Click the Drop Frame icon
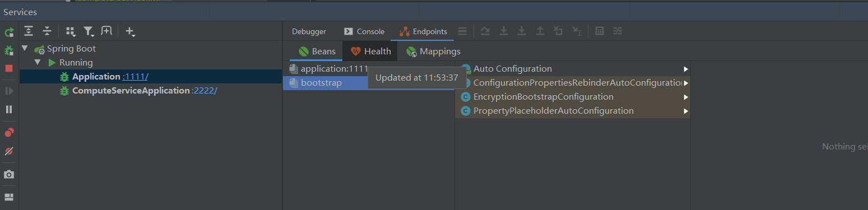 click(558, 31)
